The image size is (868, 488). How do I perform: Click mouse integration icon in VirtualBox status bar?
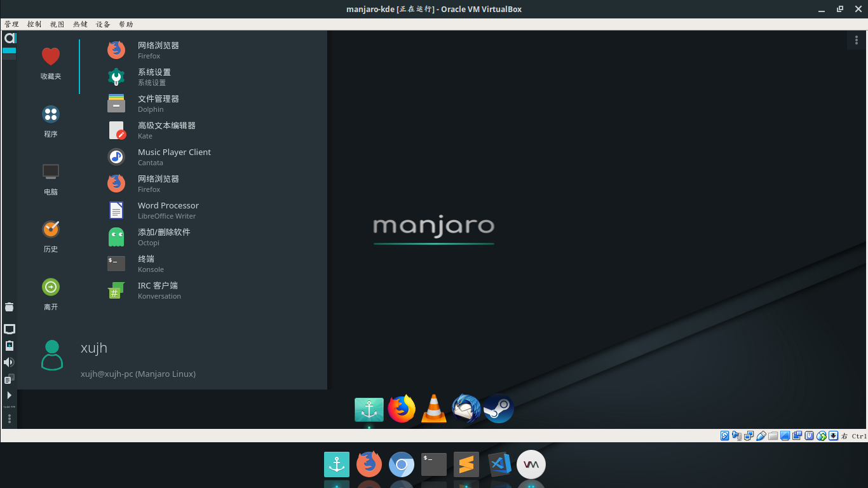click(822, 436)
